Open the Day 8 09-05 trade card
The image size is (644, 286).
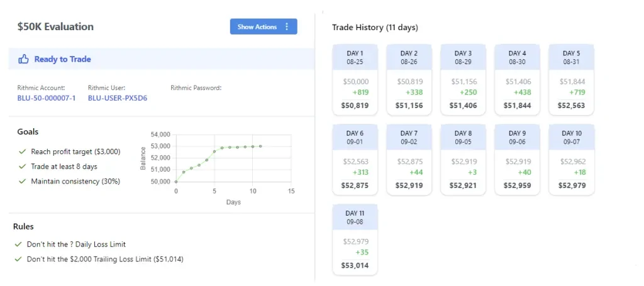tap(463, 160)
